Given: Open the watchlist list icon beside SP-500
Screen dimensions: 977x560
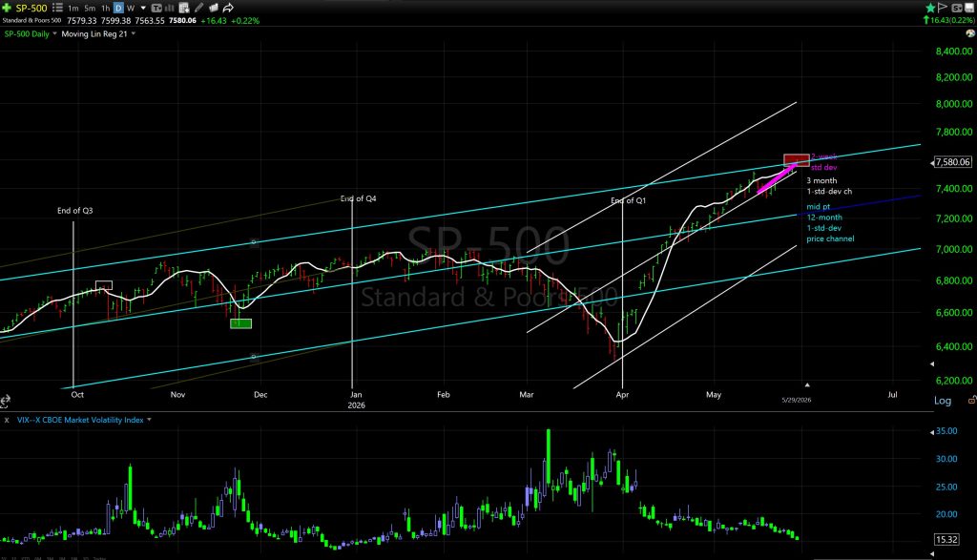Looking at the screenshot, I should [x=57, y=8].
